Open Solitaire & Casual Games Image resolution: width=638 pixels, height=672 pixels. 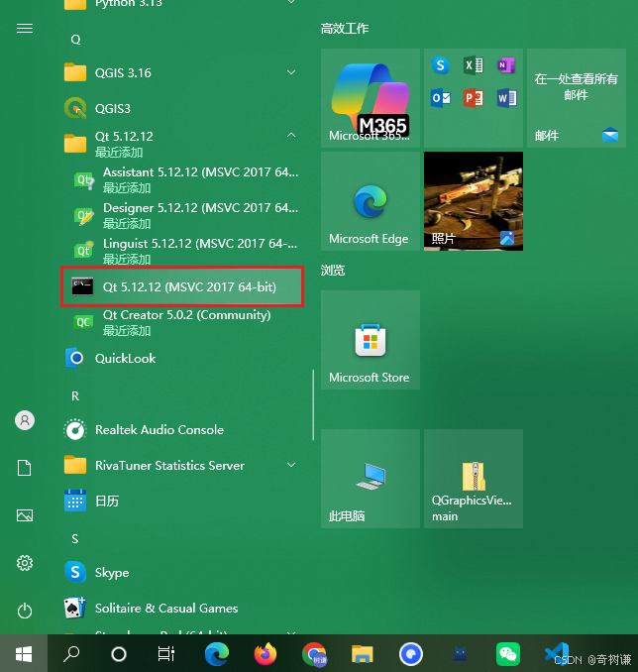click(182, 609)
